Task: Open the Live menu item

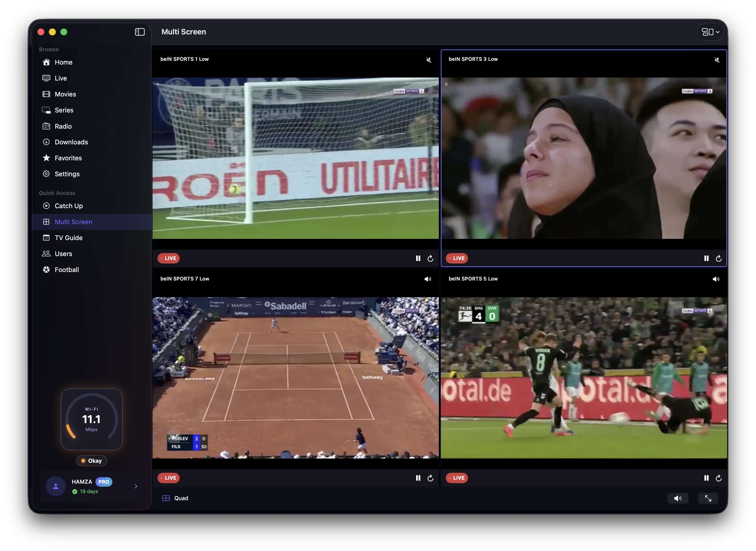Action: coord(92,78)
